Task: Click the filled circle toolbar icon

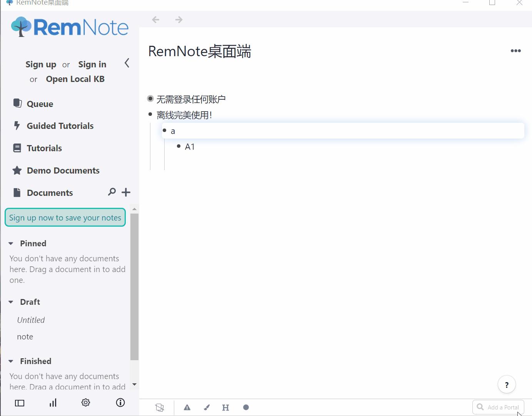Action: pyautogui.click(x=246, y=408)
